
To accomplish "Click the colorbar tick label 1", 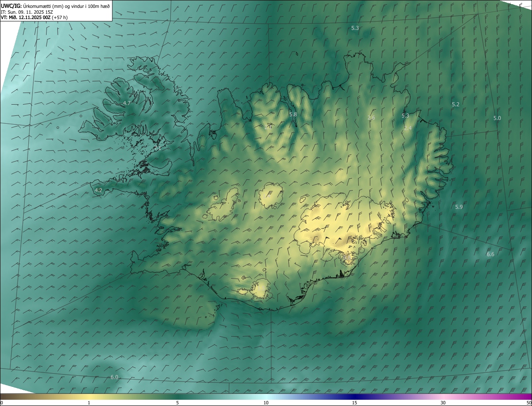I will [x=89, y=403].
